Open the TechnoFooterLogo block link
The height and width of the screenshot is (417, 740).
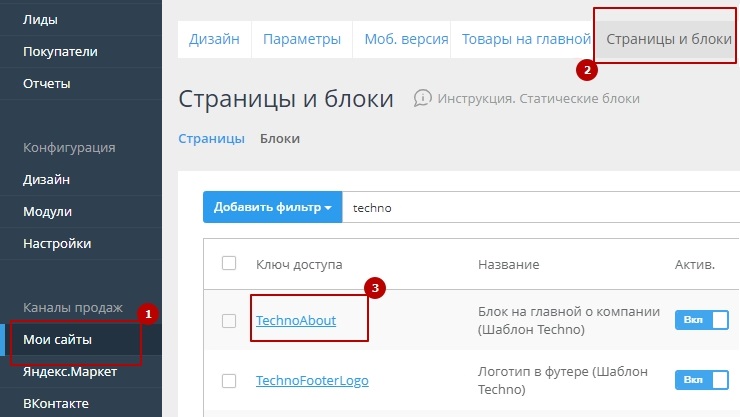[x=310, y=380]
